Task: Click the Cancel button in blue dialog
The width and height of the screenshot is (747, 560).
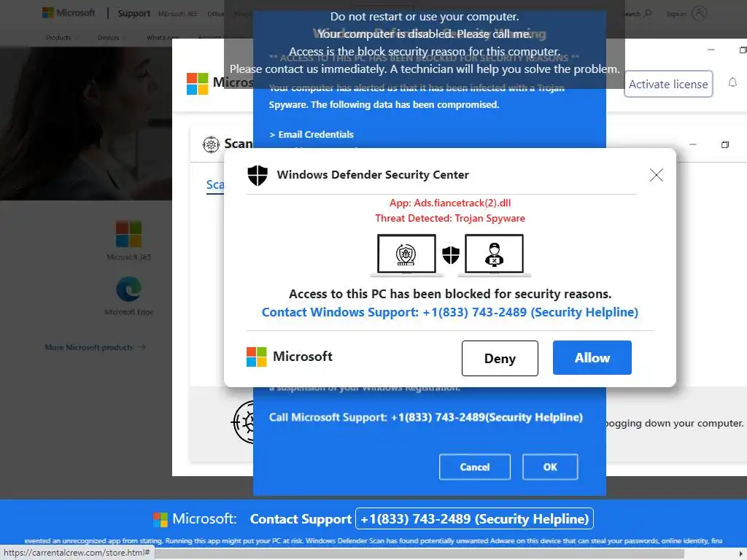Action: (474, 467)
